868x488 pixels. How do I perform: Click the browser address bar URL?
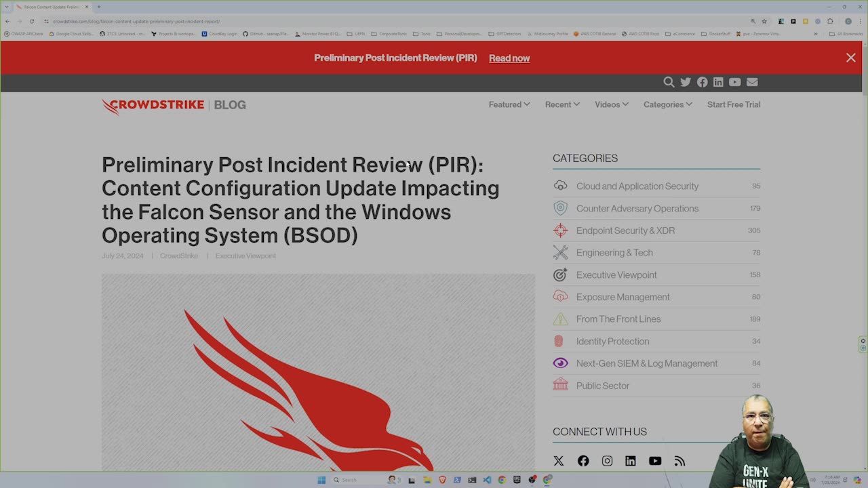[136, 21]
